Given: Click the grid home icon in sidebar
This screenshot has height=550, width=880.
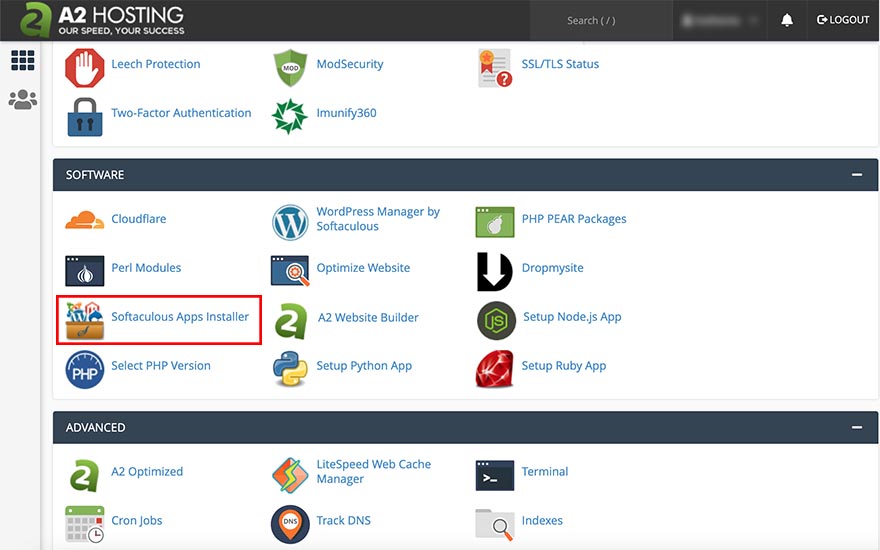Looking at the screenshot, I should tap(23, 60).
